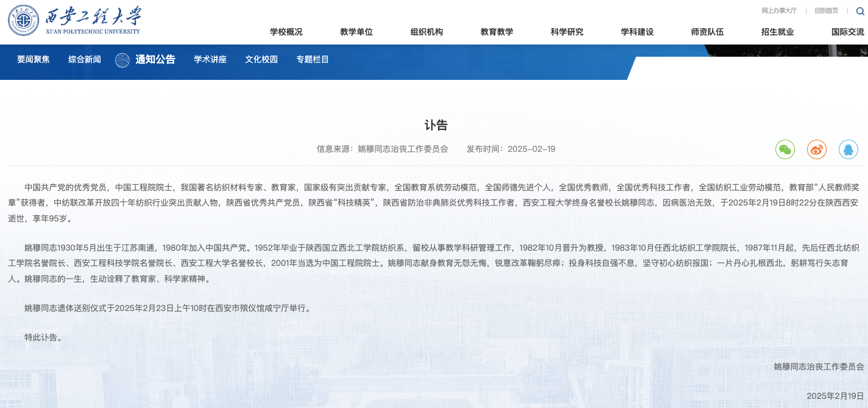Open the 学校概况 menu
This screenshot has width=868, height=408.
tap(286, 32)
